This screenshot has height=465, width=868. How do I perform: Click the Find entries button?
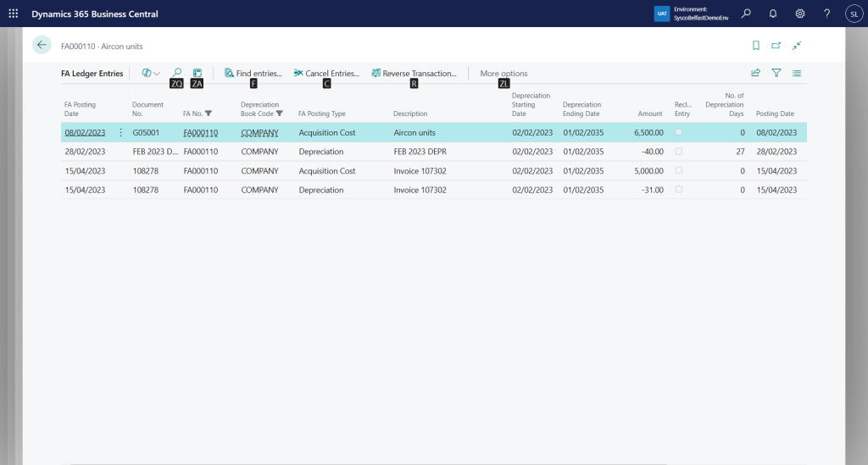[253, 74]
